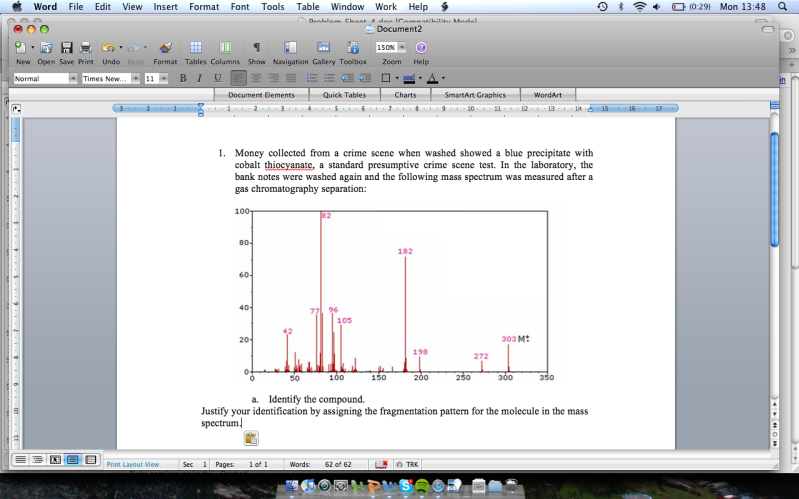This screenshot has width=799, height=499.
Task: Click the Print toolbar icon
Action: point(86,48)
